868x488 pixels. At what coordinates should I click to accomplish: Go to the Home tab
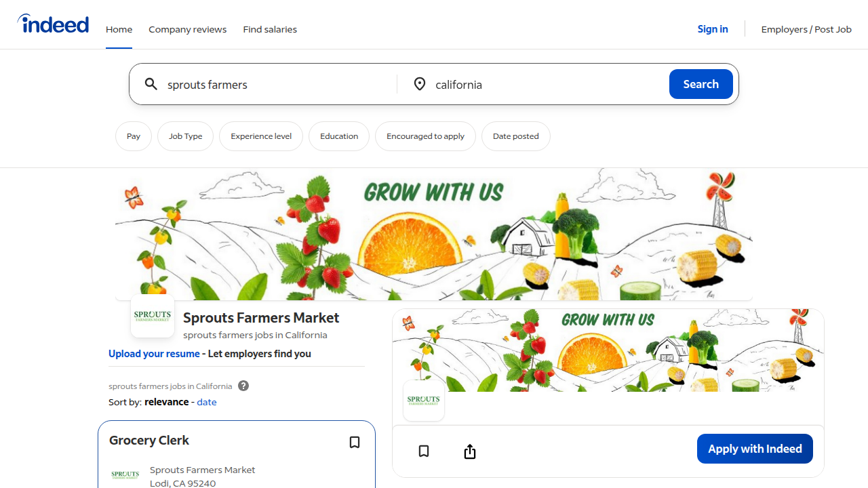119,29
